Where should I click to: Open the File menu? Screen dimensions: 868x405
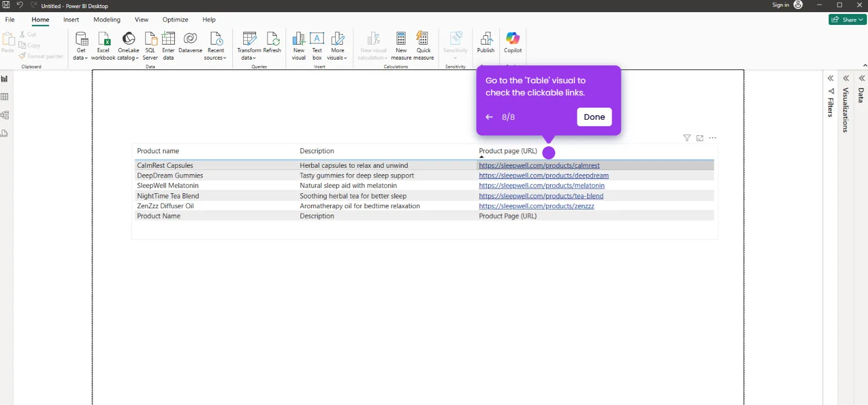10,20
